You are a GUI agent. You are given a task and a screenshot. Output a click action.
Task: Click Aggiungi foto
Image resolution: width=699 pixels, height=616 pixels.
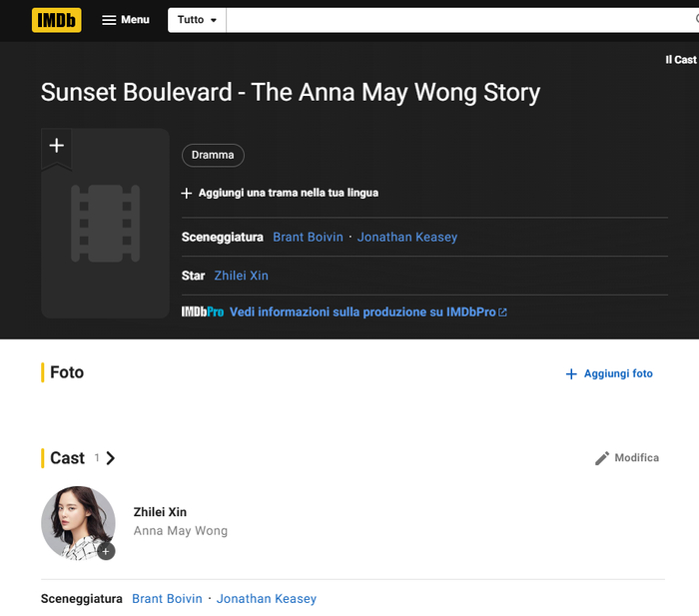[x=609, y=373]
